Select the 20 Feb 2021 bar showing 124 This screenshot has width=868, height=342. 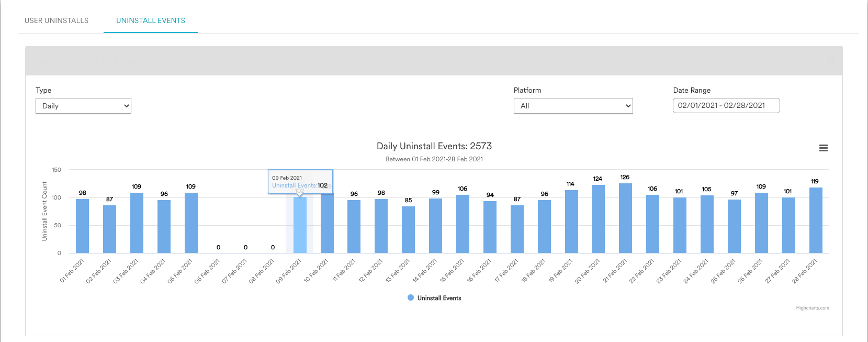(598, 219)
